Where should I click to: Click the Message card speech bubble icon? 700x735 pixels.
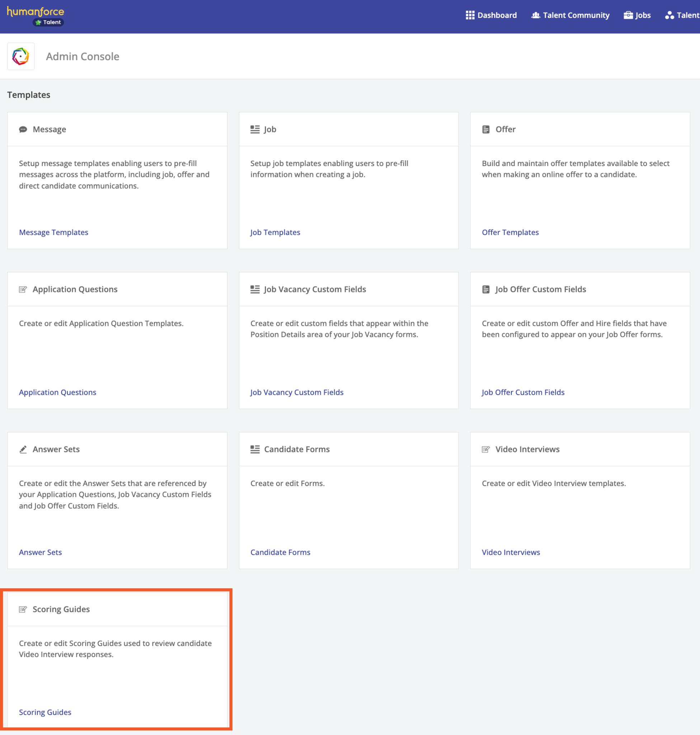(23, 129)
